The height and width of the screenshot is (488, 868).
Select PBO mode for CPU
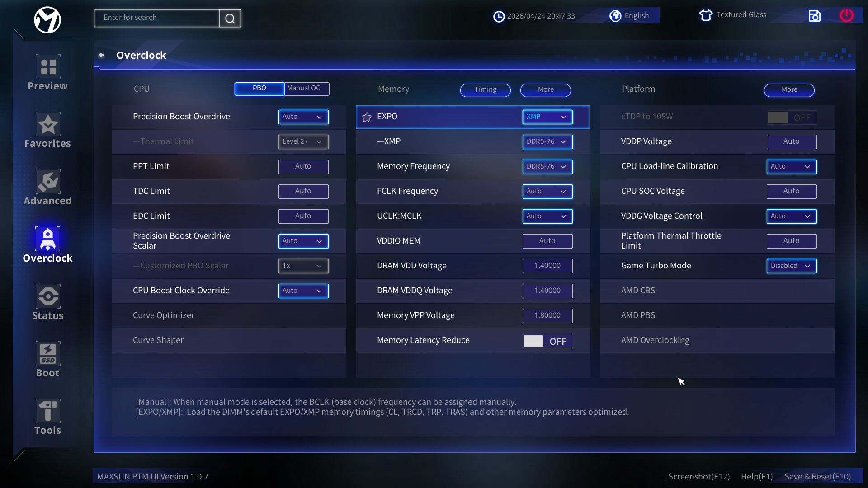[259, 89]
